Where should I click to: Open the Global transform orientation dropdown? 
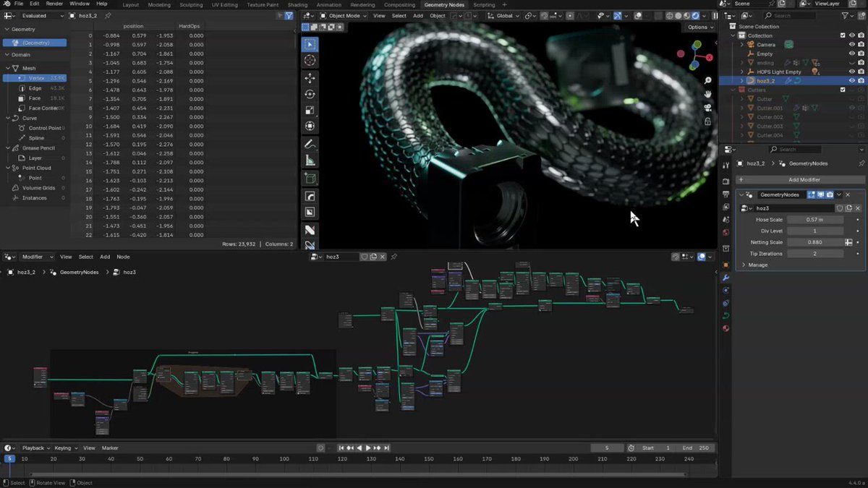(x=504, y=15)
